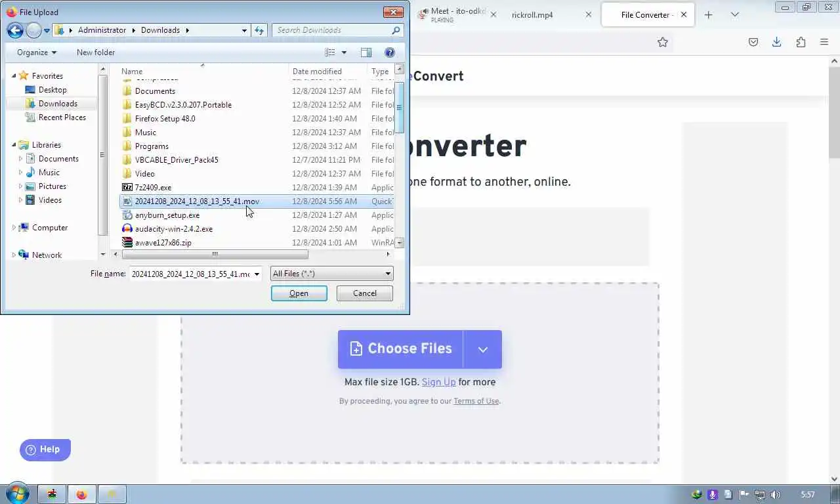Expand Choose Files source dropdown arrow
Viewport: 840px width, 504px height.
(x=482, y=349)
